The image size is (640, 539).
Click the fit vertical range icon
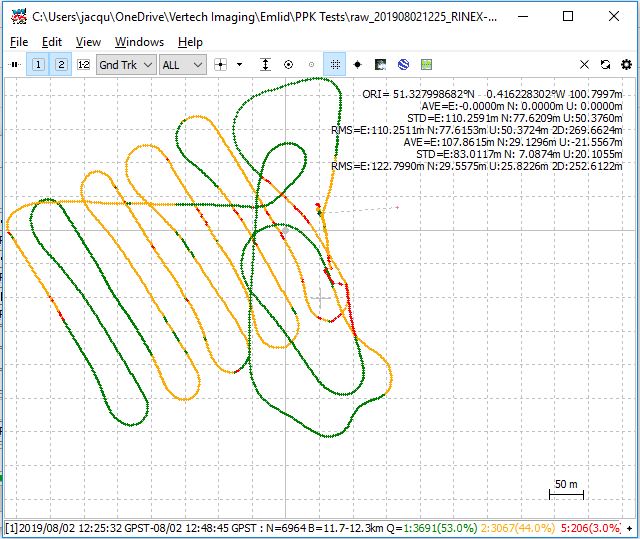(265, 64)
